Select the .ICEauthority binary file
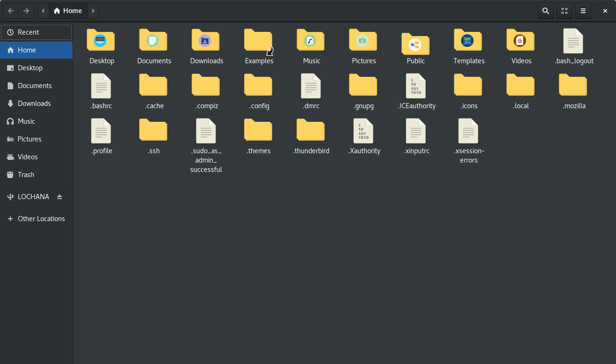616x364 pixels. [x=416, y=86]
